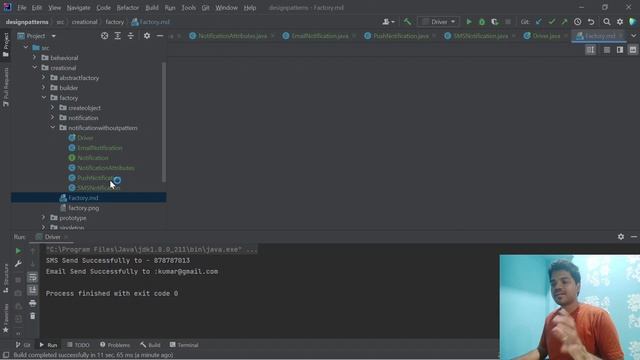The image size is (640, 360).
Task: Expand the createobject package
Action: tap(53, 108)
